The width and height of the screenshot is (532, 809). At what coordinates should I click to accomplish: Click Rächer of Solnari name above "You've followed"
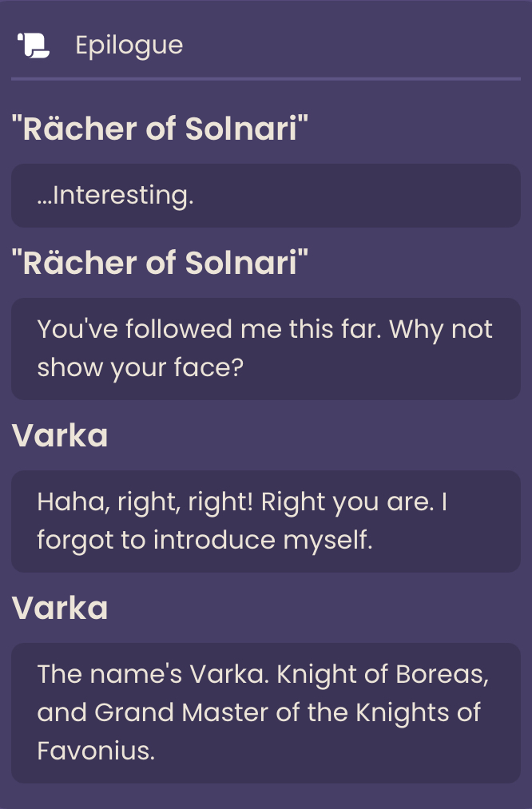(160, 263)
